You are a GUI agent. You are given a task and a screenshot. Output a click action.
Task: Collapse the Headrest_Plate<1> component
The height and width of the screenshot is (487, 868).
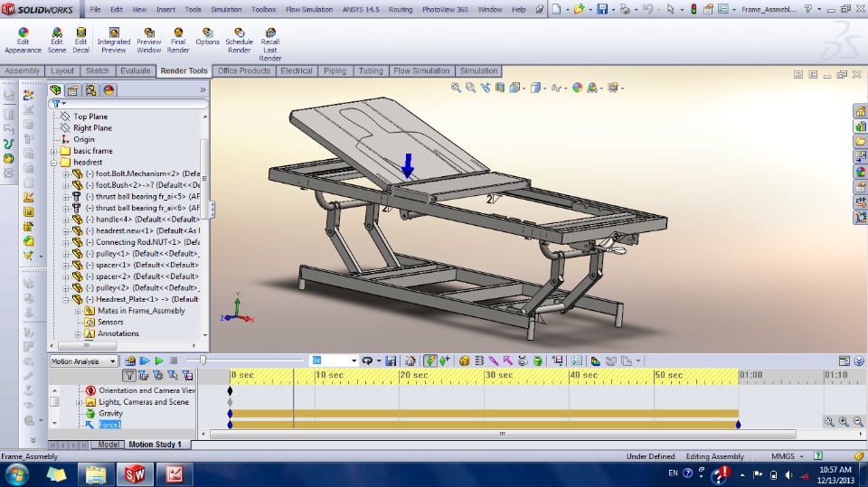click(x=65, y=299)
